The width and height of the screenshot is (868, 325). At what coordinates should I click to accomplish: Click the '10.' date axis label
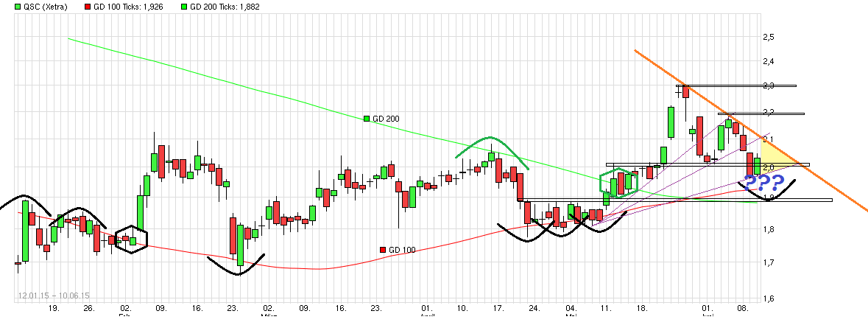point(463,309)
